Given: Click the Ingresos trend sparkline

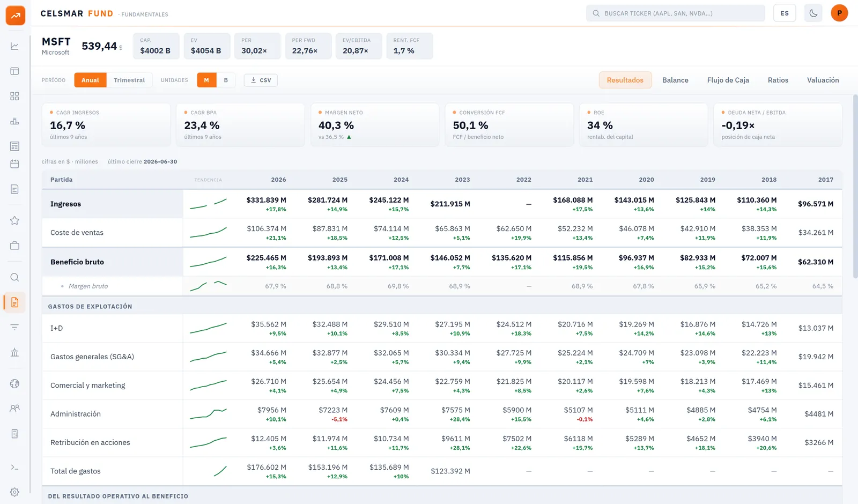Looking at the screenshot, I should coord(208,204).
